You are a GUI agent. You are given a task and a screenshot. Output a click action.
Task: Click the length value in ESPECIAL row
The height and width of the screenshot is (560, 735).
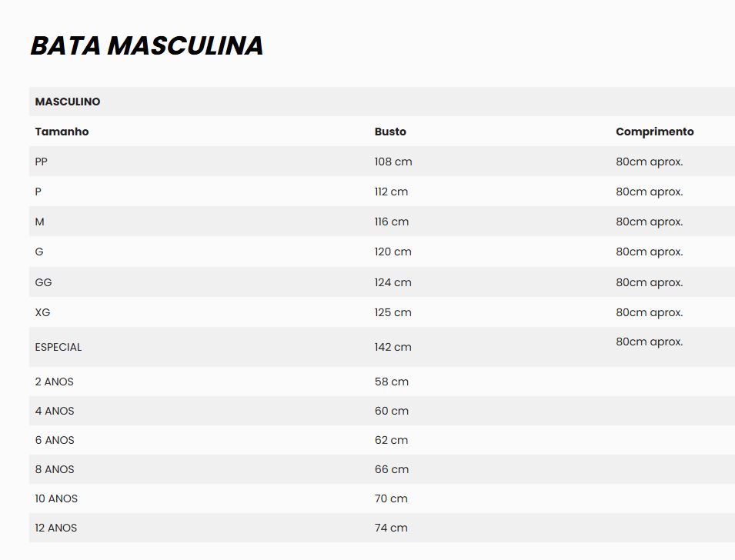coord(649,342)
